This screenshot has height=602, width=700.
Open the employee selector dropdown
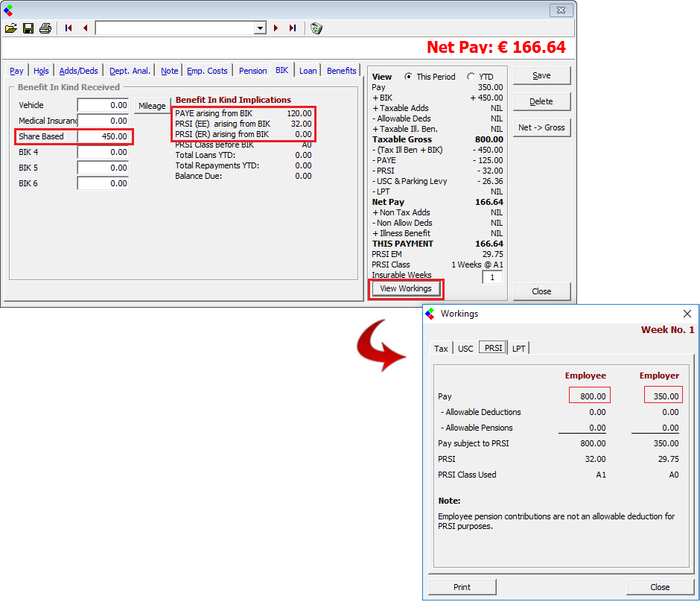(260, 28)
